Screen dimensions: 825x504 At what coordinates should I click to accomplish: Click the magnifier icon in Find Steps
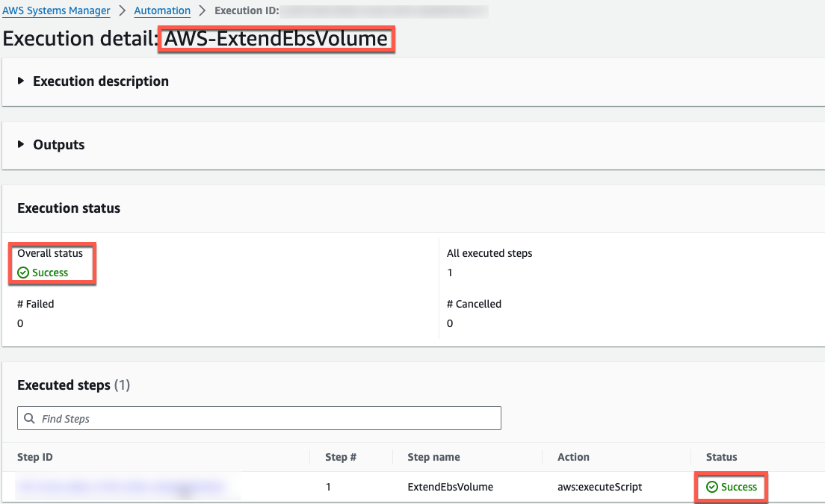(x=29, y=418)
